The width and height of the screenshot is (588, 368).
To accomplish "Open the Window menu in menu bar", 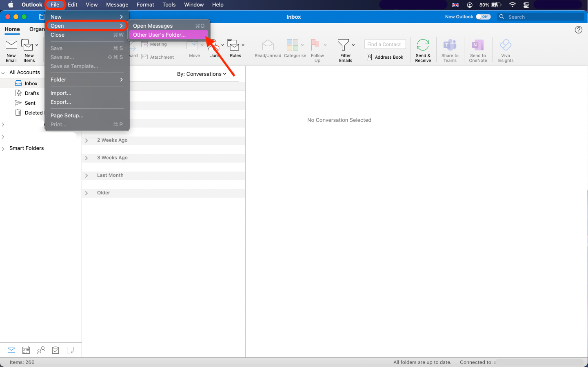I will point(194,5).
